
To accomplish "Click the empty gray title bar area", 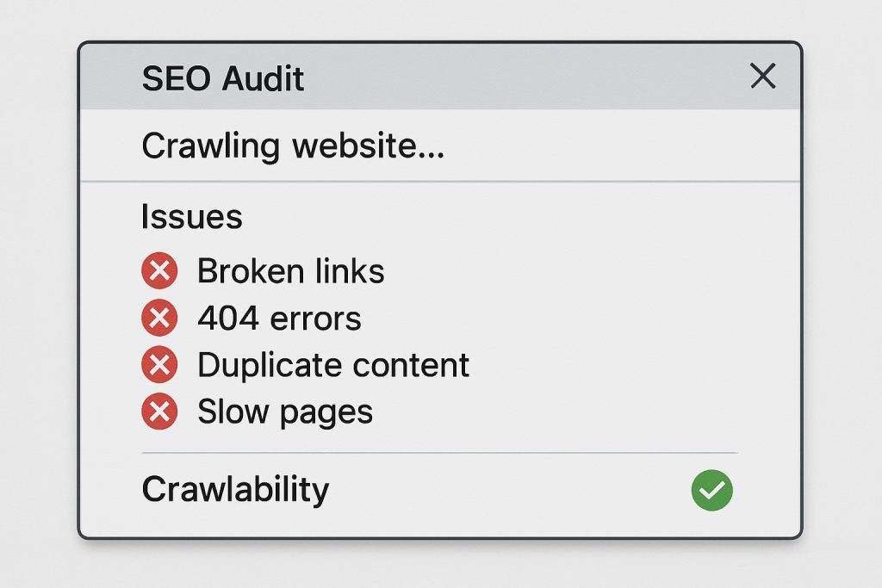I will [517, 77].
